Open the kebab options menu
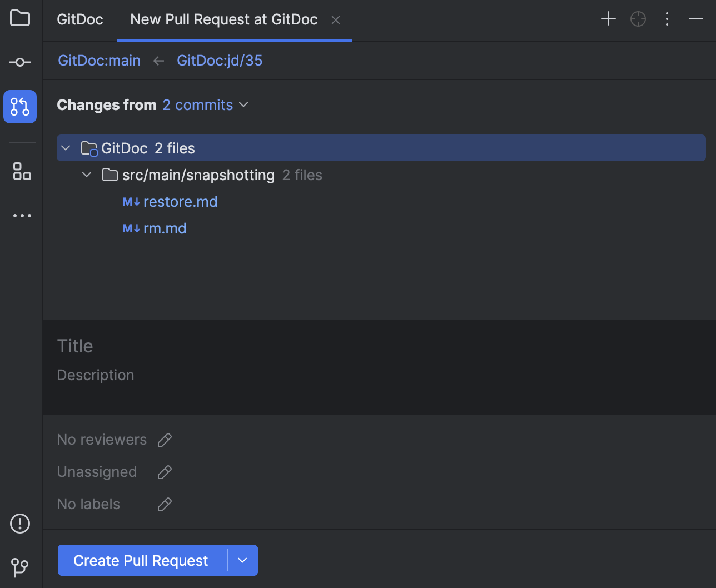The image size is (716, 588). coord(667,18)
